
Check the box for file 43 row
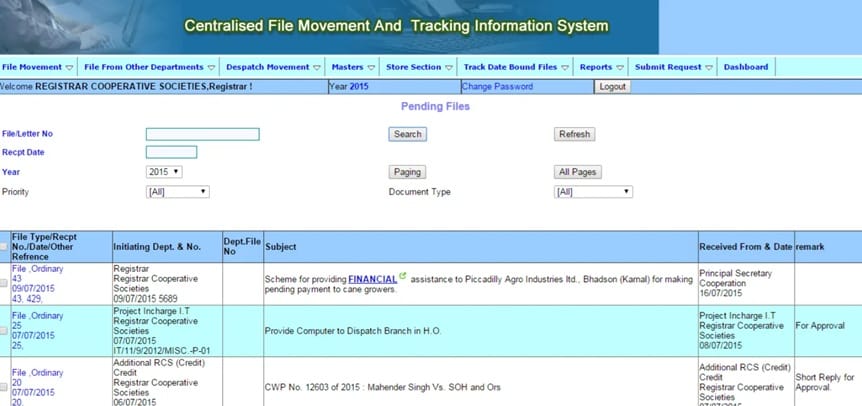pyautogui.click(x=4, y=283)
